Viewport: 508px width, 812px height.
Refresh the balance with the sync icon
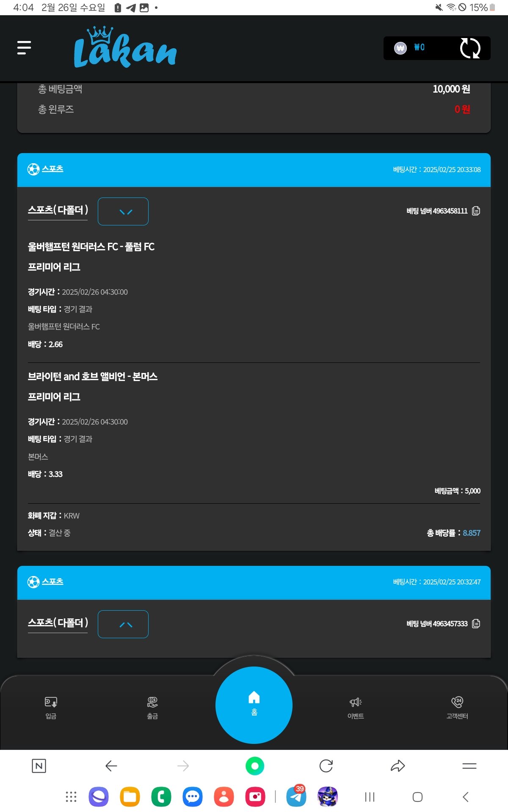coord(470,48)
